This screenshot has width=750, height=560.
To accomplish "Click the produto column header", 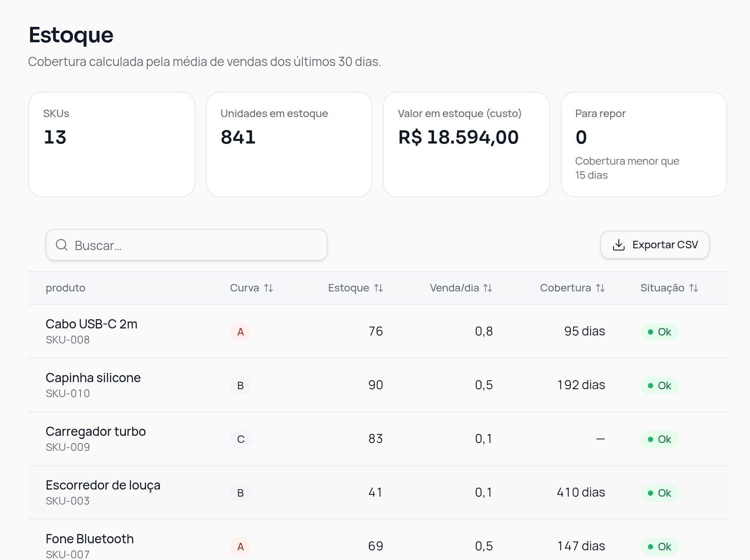I will tap(66, 288).
